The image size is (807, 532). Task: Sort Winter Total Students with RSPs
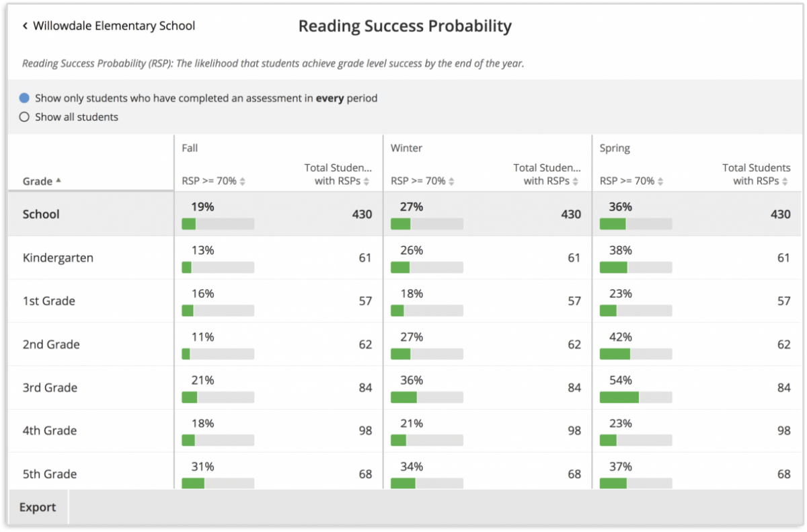click(576, 182)
